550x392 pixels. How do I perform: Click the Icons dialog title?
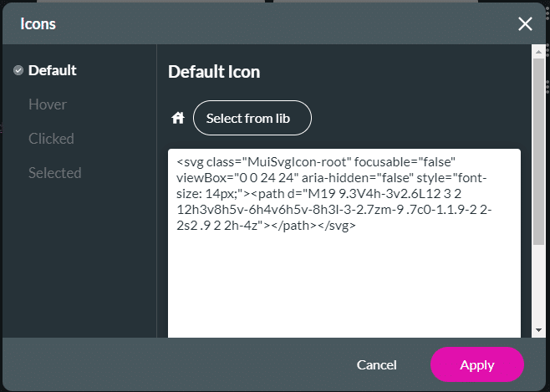tap(38, 24)
